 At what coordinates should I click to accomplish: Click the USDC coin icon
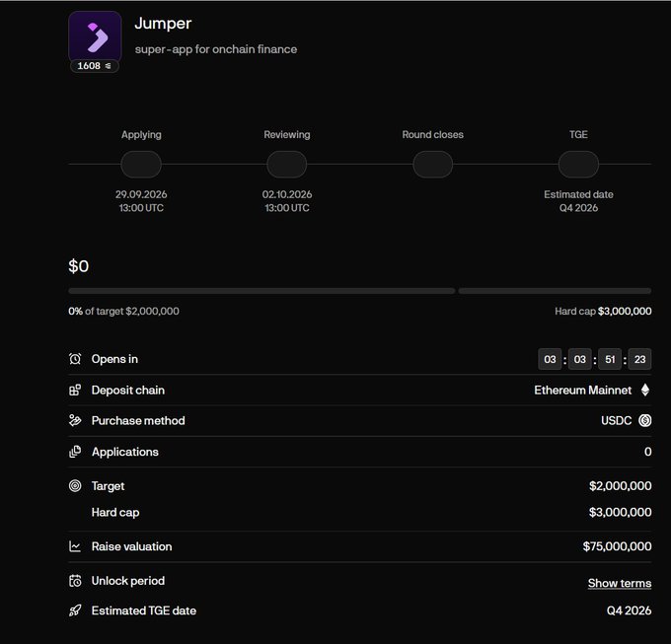click(645, 421)
